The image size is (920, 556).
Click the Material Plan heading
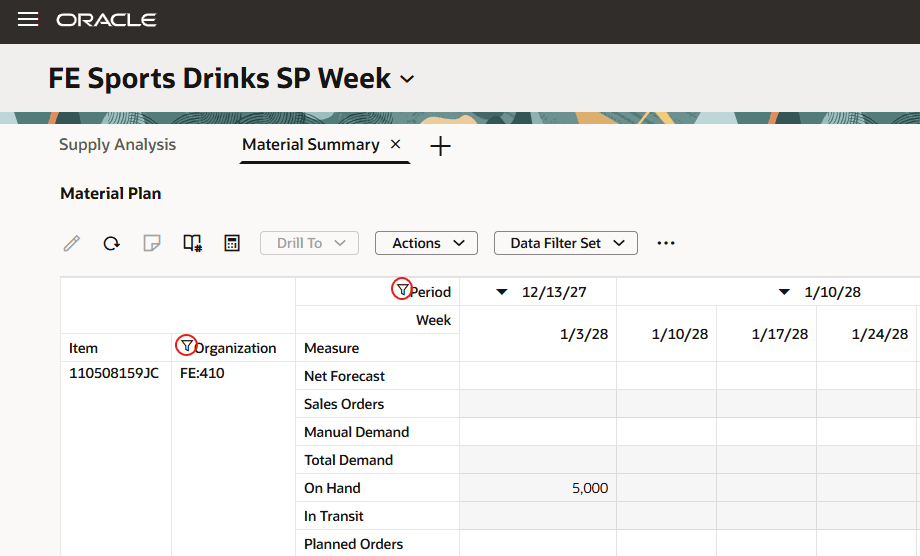click(110, 194)
